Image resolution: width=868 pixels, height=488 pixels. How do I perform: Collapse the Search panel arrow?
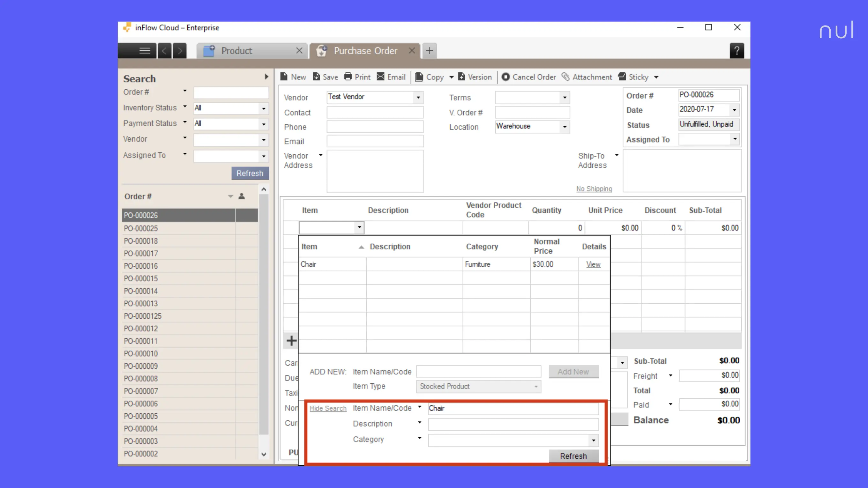266,77
